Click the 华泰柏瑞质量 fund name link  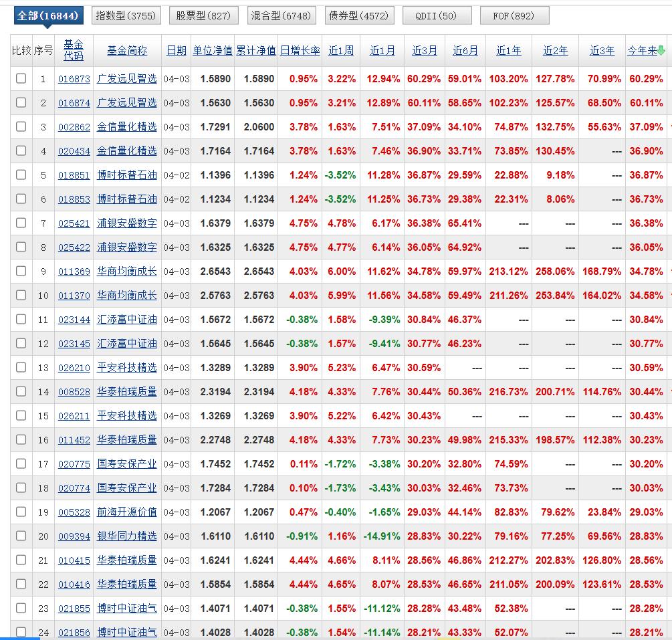click(x=127, y=391)
